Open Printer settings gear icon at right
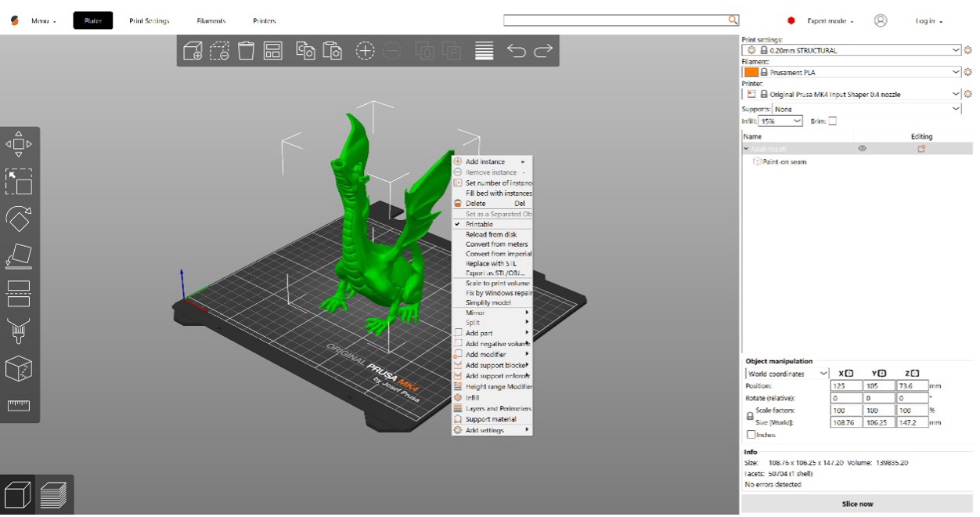 [x=968, y=94]
